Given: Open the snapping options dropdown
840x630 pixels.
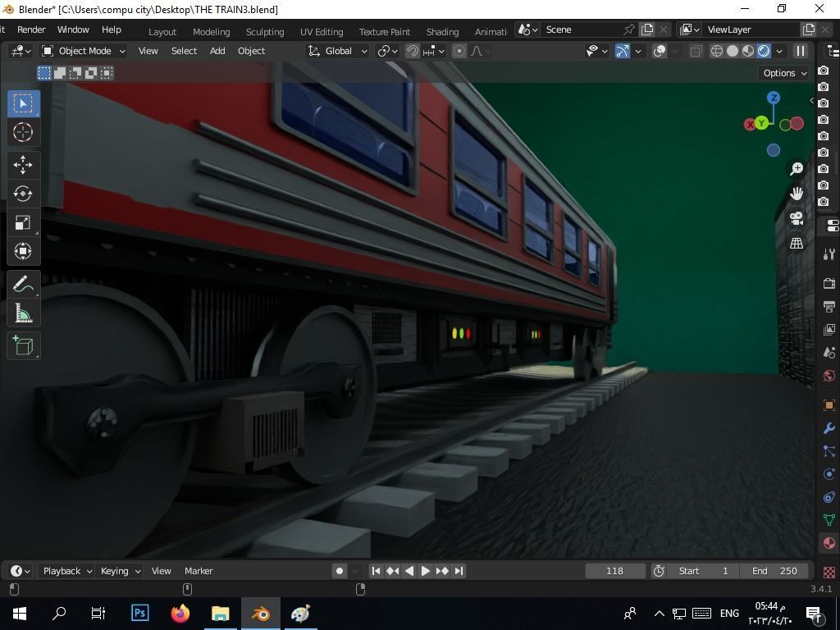Looking at the screenshot, I should (x=434, y=51).
